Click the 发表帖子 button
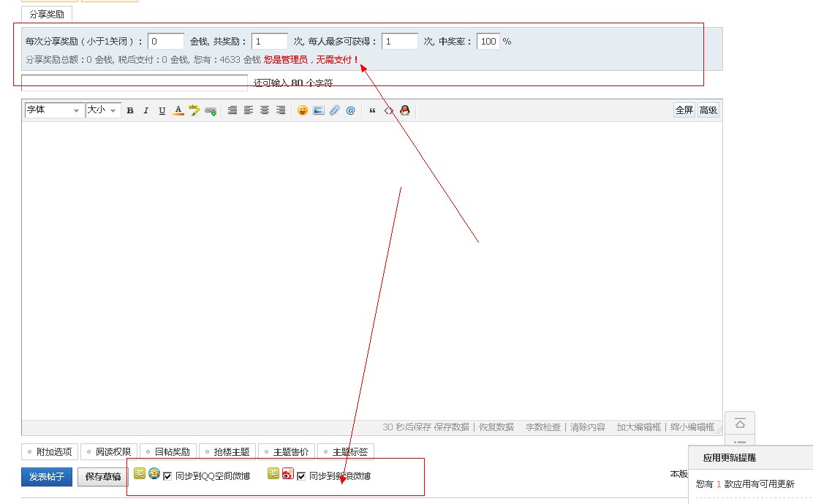 coord(47,477)
